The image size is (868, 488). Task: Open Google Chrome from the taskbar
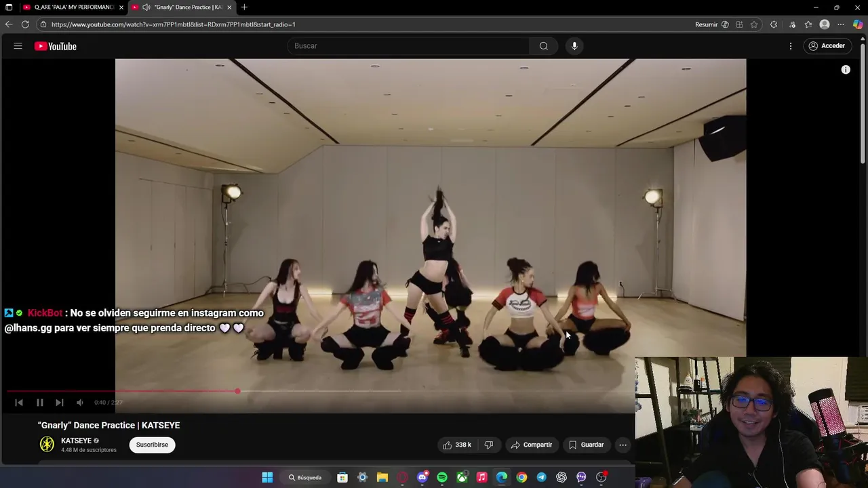[x=521, y=477]
